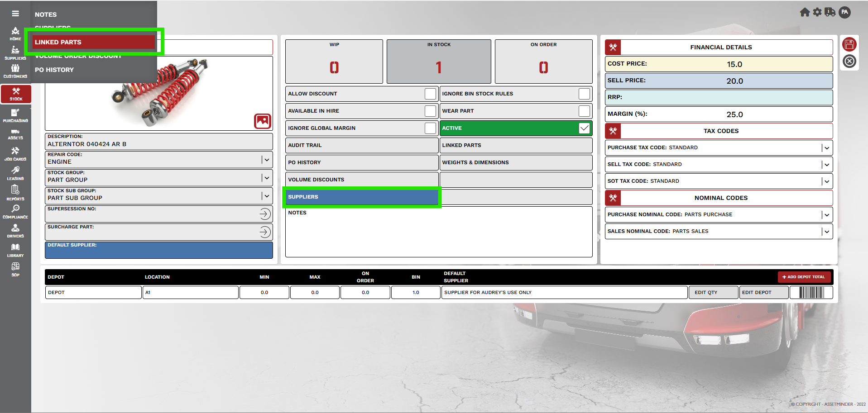Image resolution: width=868 pixels, height=413 pixels.
Task: Expand the Repair Code dropdown
Action: pos(267,160)
